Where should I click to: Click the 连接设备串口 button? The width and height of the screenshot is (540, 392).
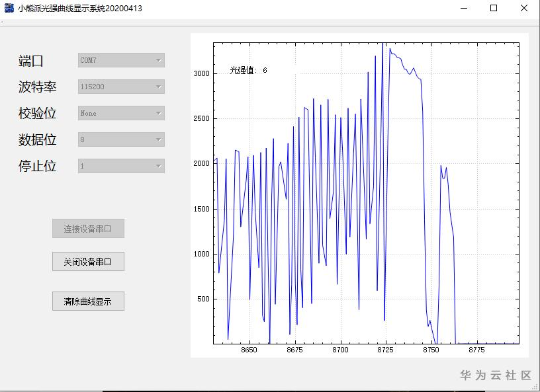coord(88,229)
